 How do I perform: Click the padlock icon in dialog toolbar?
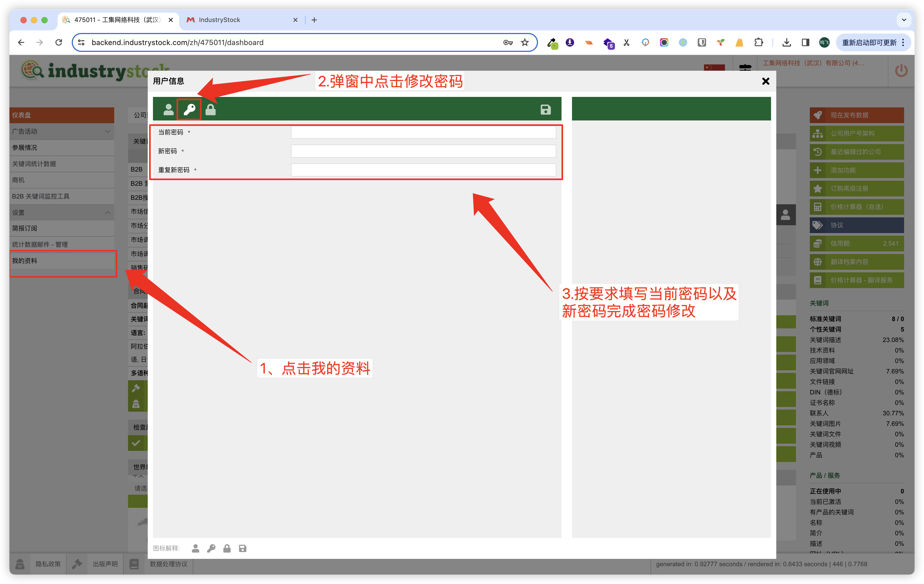[x=210, y=110]
